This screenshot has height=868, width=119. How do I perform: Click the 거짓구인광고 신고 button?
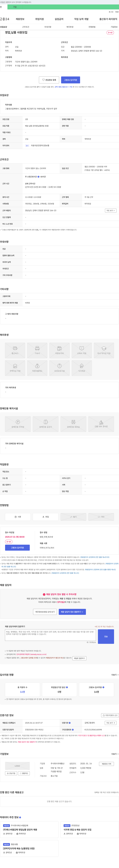(x=110, y=715)
